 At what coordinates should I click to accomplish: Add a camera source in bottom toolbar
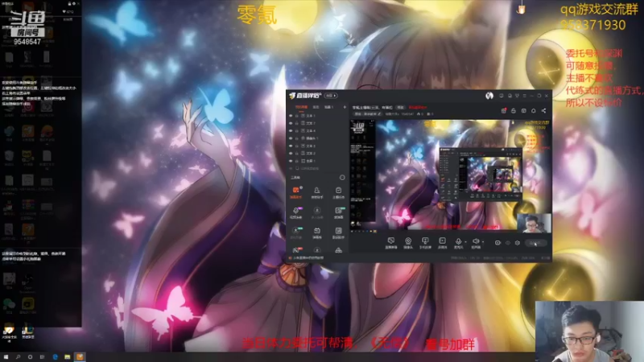pyautogui.click(x=408, y=243)
